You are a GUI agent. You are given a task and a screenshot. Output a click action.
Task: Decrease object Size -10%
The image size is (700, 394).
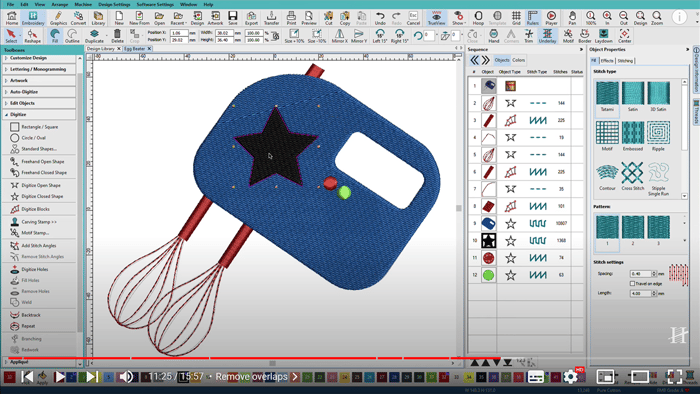(317, 36)
